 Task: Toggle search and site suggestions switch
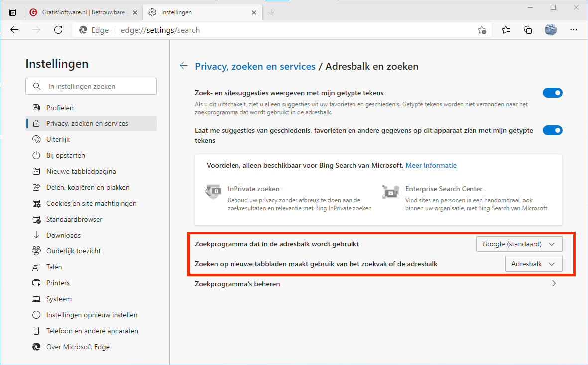[x=552, y=93]
